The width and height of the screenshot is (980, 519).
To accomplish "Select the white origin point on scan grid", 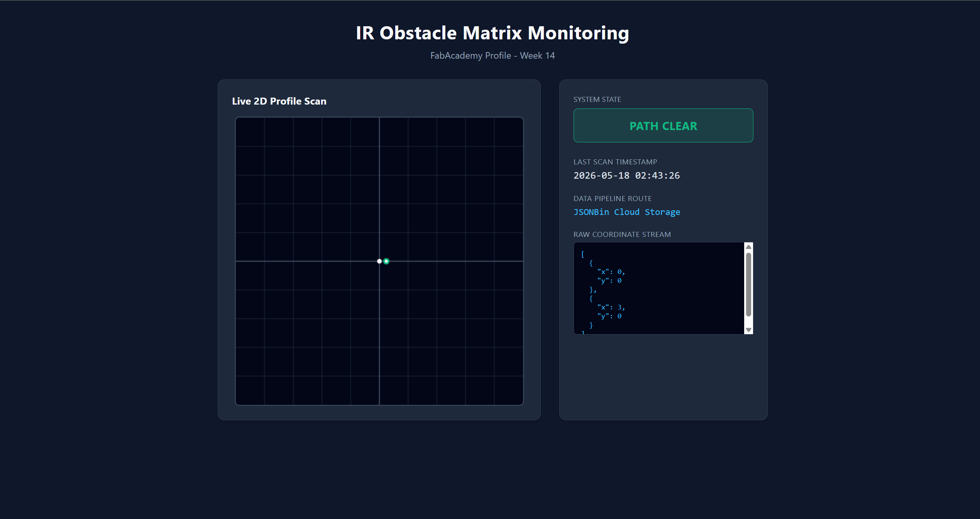I will pyautogui.click(x=379, y=261).
